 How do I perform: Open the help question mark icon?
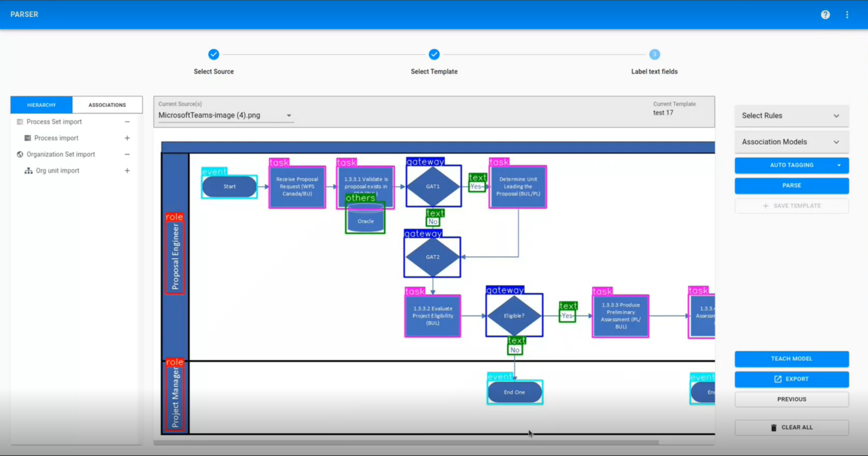point(825,15)
